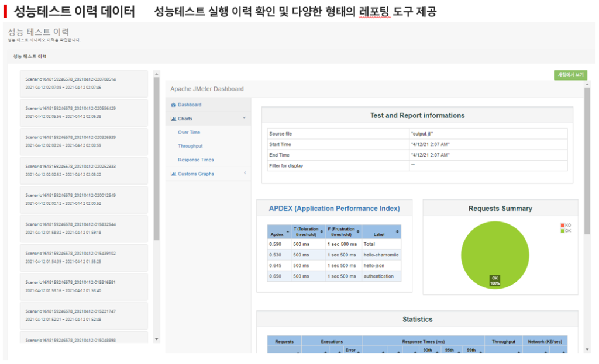
Task: Sort by T (Toleration threshold) column arrow
Action: 322,232
